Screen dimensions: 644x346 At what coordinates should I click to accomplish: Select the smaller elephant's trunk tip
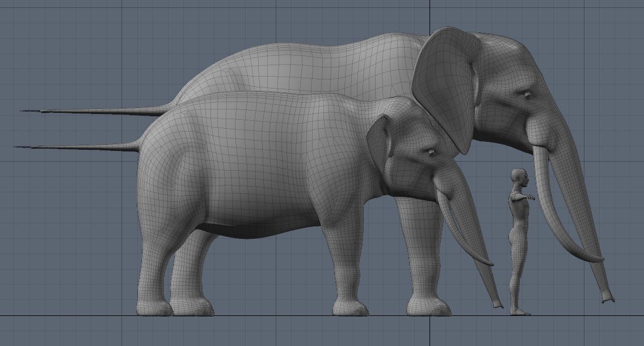coord(498,304)
